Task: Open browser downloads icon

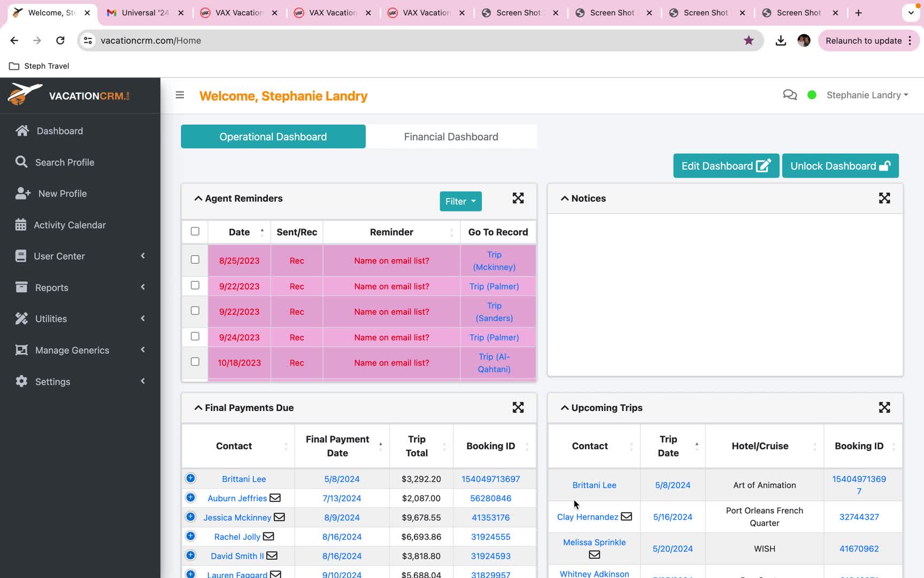Action: point(781,41)
